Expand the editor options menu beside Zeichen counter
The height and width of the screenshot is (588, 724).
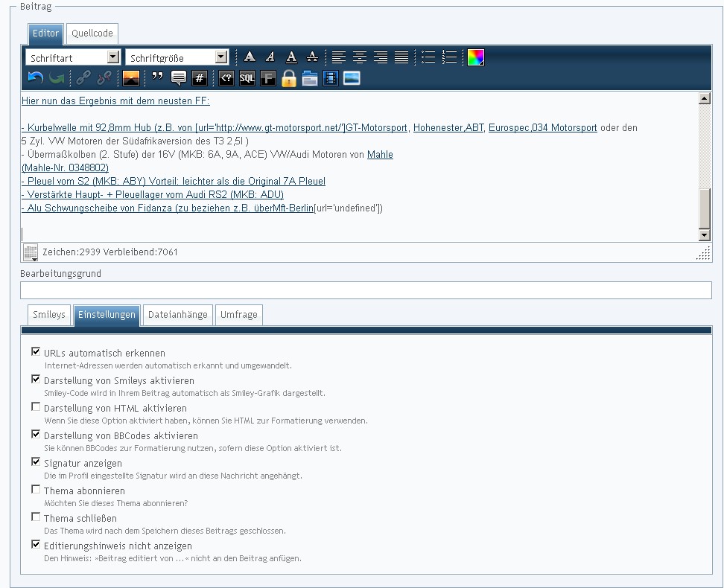[x=31, y=252]
